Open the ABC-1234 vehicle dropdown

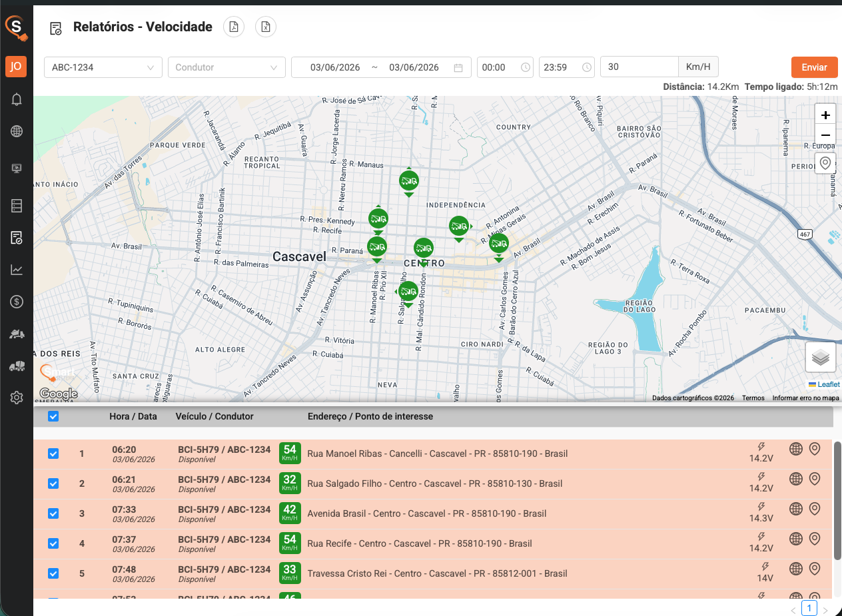pyautogui.click(x=103, y=67)
